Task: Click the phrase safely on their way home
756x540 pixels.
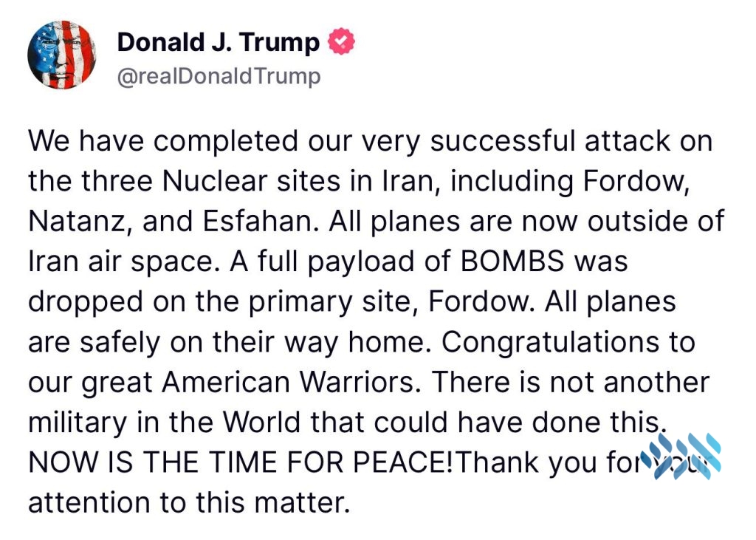Action: (255, 343)
